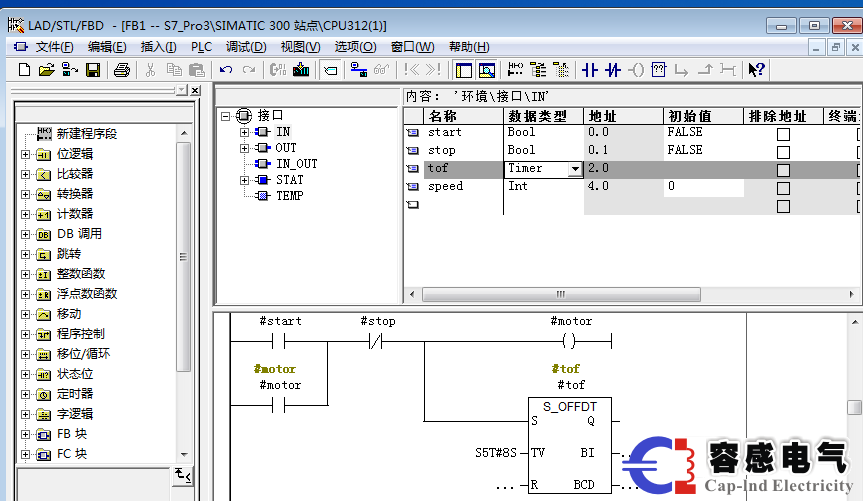863x501 pixels.
Task: Open the 选项(O) menu
Action: pyautogui.click(x=356, y=47)
